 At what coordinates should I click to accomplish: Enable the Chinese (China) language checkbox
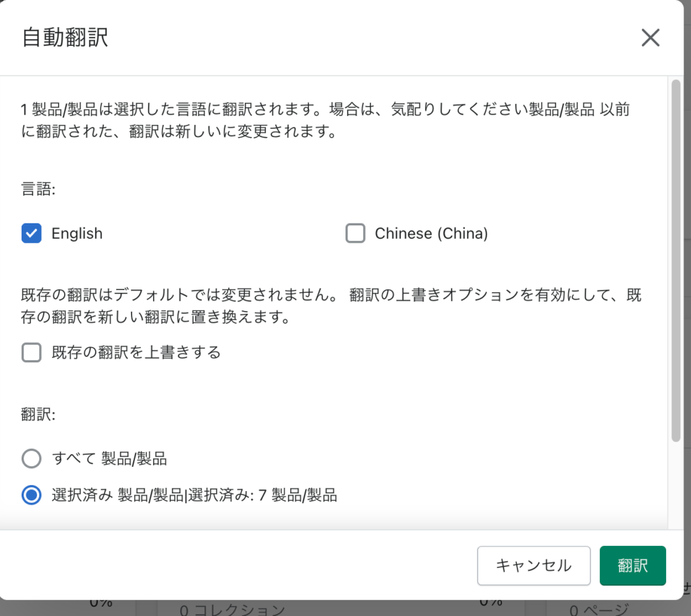355,233
